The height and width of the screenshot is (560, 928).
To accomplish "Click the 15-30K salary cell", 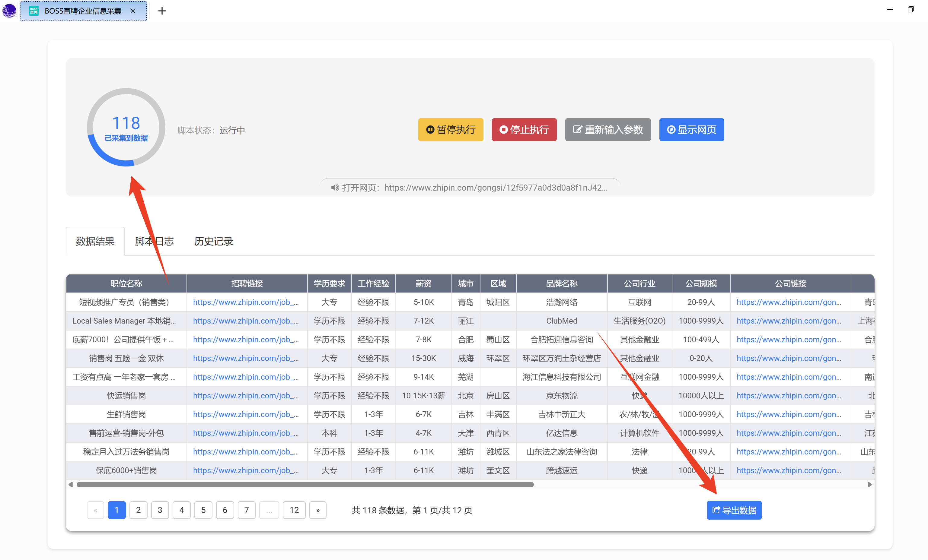I will coord(423,358).
